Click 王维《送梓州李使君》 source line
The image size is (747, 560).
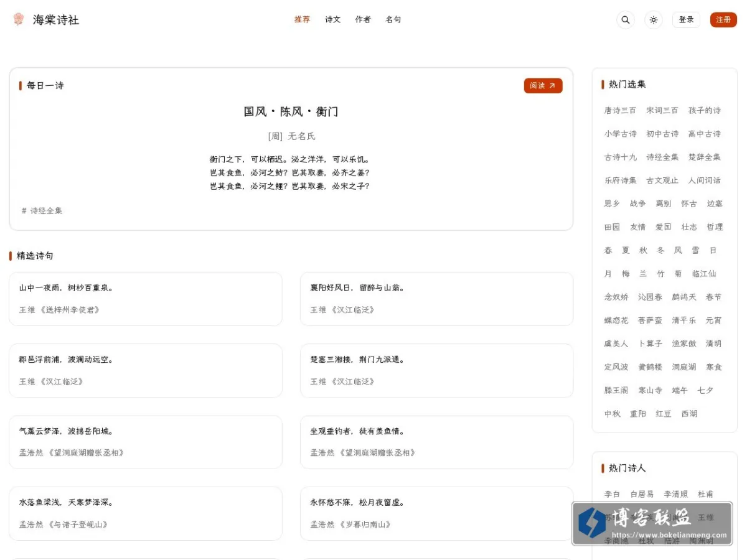click(x=60, y=310)
